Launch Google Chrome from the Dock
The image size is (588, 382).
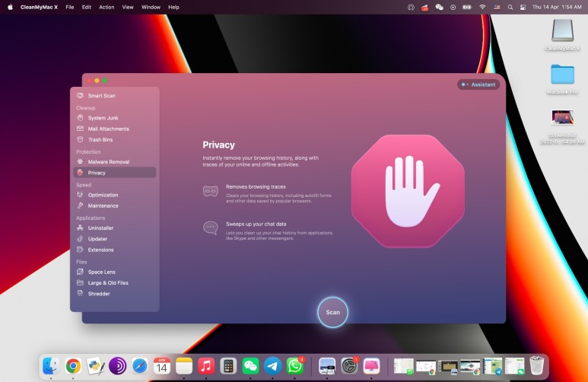point(73,366)
